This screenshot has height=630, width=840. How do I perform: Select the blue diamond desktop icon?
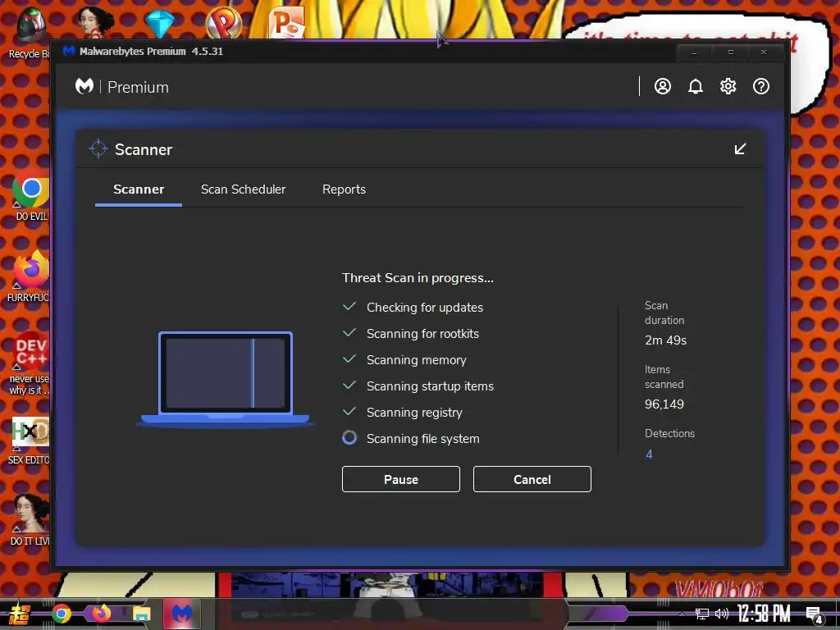pyautogui.click(x=160, y=24)
